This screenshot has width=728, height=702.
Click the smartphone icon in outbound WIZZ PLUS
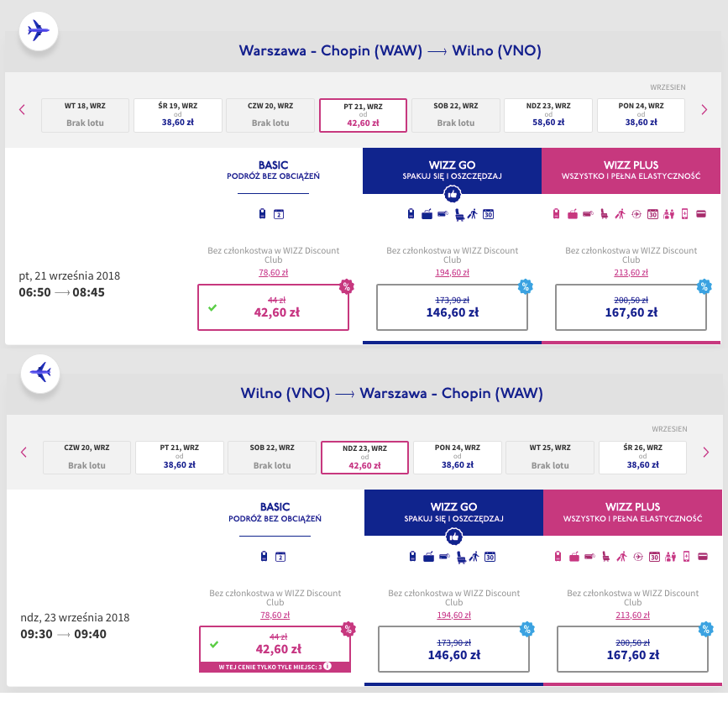coord(684,214)
